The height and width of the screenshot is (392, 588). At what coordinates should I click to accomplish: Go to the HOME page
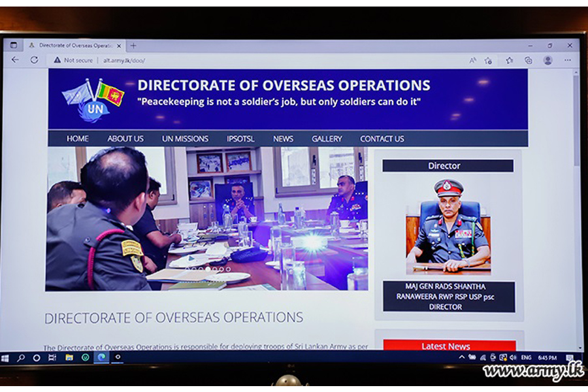(78, 139)
